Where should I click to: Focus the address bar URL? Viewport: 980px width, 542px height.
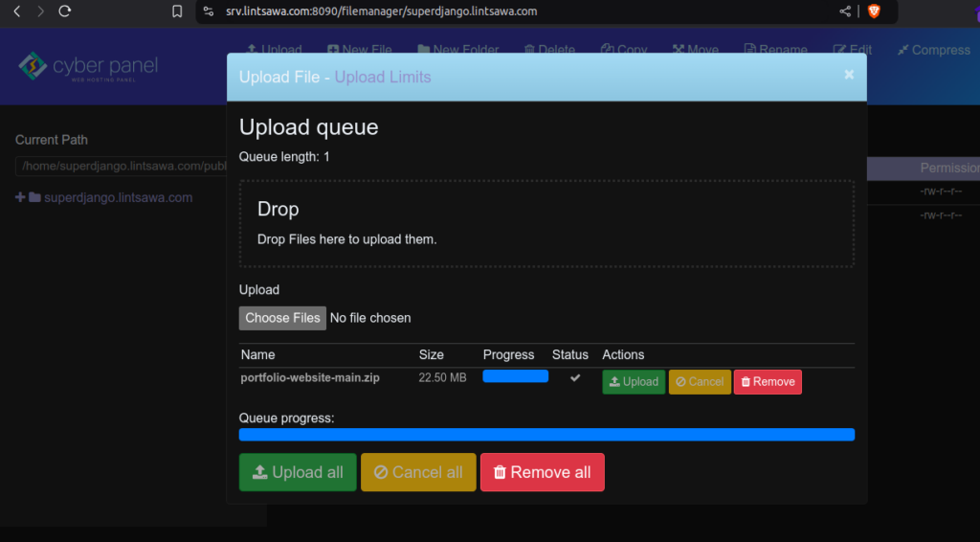pyautogui.click(x=381, y=11)
